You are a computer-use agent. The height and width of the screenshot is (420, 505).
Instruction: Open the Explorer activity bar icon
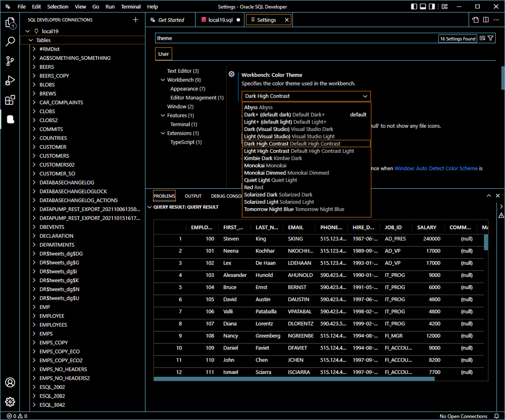pyautogui.click(x=10, y=23)
